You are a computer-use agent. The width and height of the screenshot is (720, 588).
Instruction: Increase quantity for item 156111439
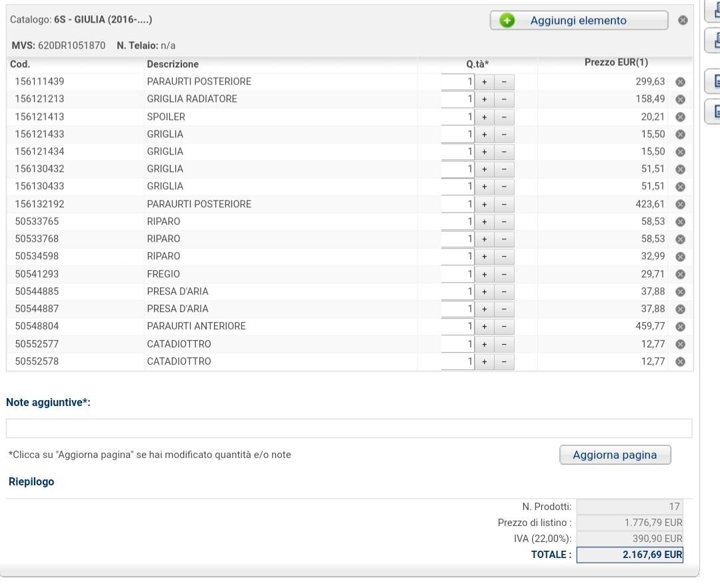(x=484, y=82)
